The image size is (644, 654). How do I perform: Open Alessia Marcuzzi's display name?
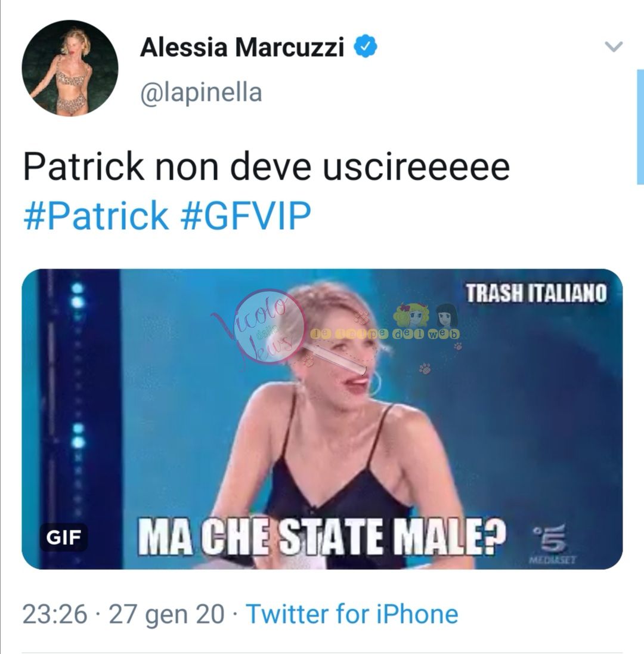(242, 47)
